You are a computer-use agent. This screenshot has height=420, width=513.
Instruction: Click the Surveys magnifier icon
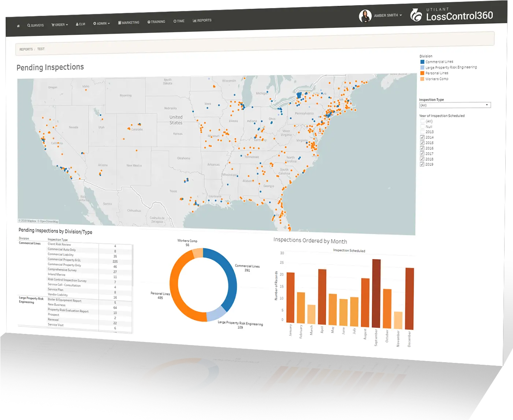(29, 26)
